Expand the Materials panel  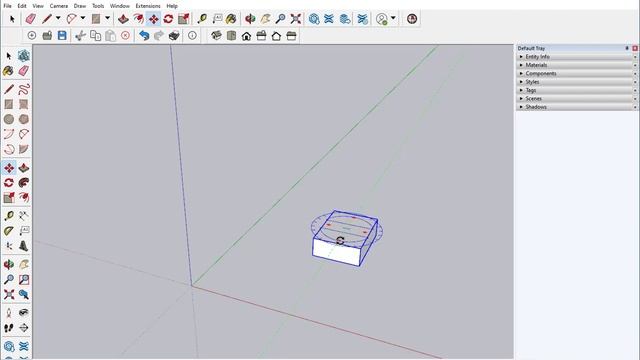coord(577,65)
